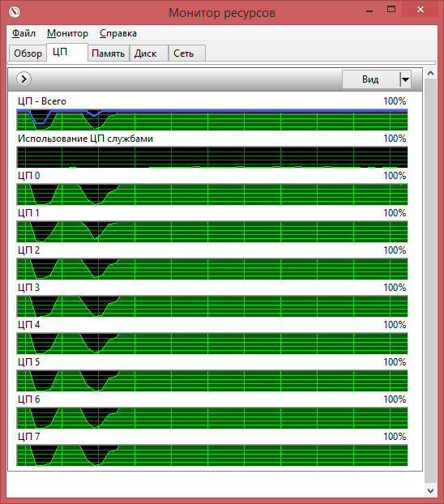
Task: Switch to the Обзор tab
Action: (x=28, y=53)
